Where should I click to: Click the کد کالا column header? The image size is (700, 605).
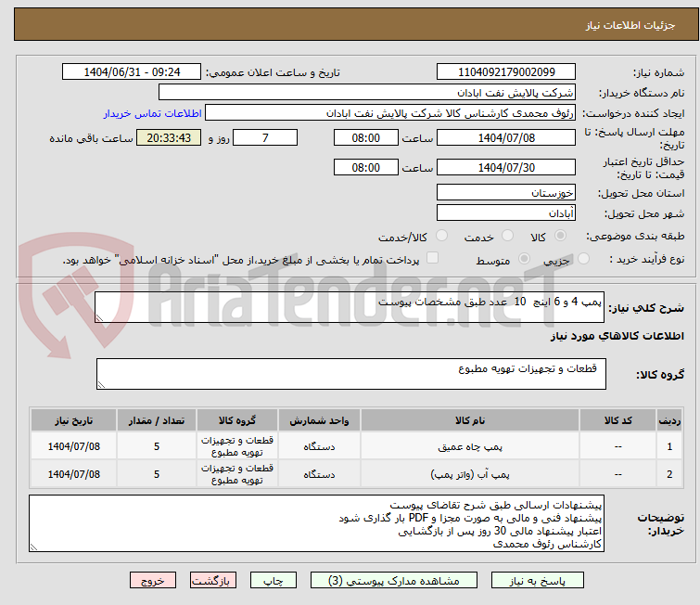(617, 420)
